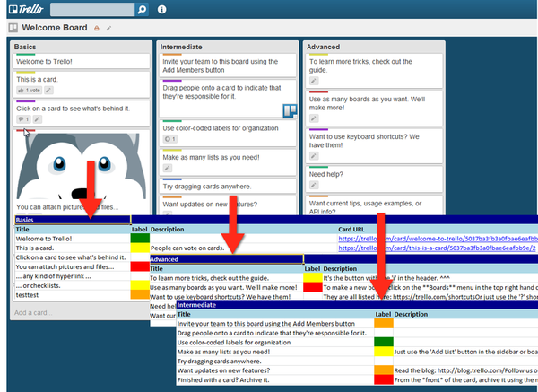Click the Trello member avatar on Drag people card
This screenshot has height=392, width=538.
pyautogui.click(x=290, y=111)
